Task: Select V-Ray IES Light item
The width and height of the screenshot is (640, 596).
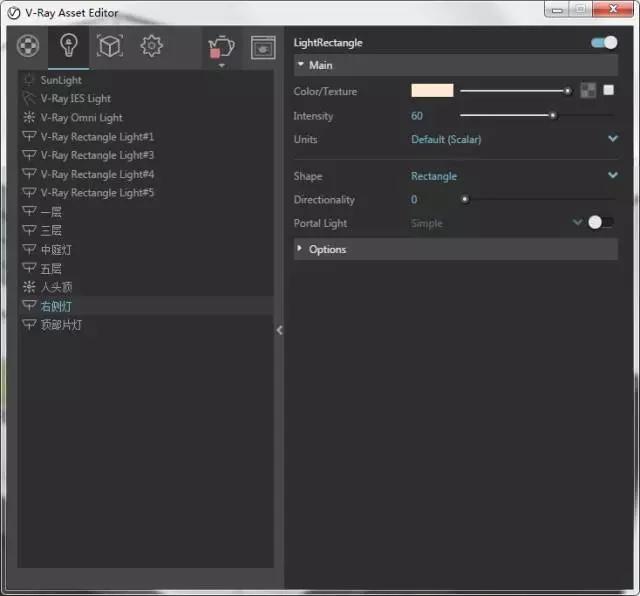Action: pos(145,98)
